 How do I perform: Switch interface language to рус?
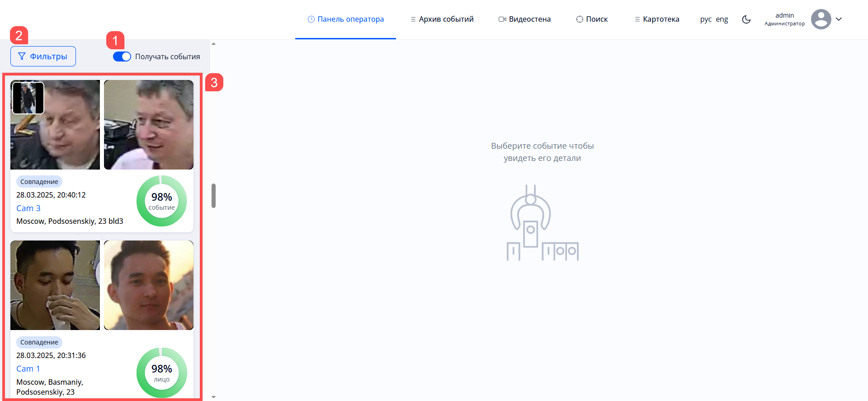[x=706, y=19]
